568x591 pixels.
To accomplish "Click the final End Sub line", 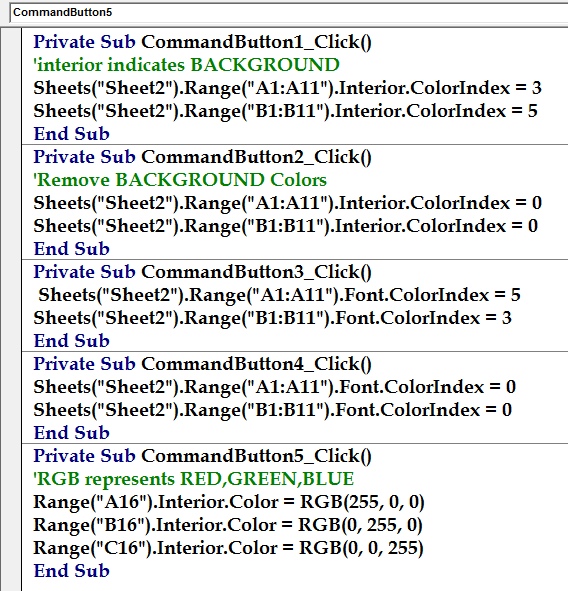I will (x=72, y=571).
